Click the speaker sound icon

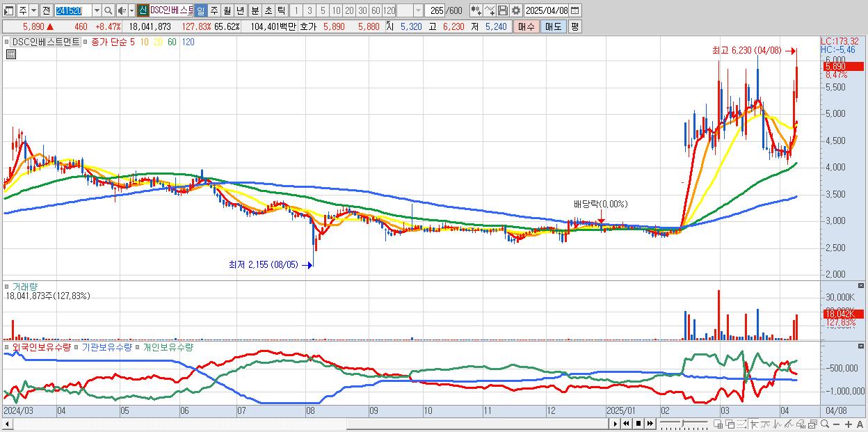[122, 10]
